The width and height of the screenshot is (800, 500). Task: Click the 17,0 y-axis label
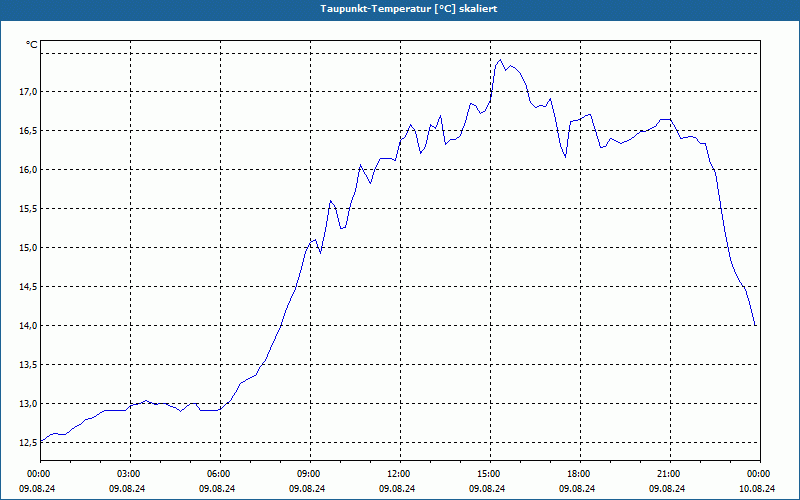point(29,92)
